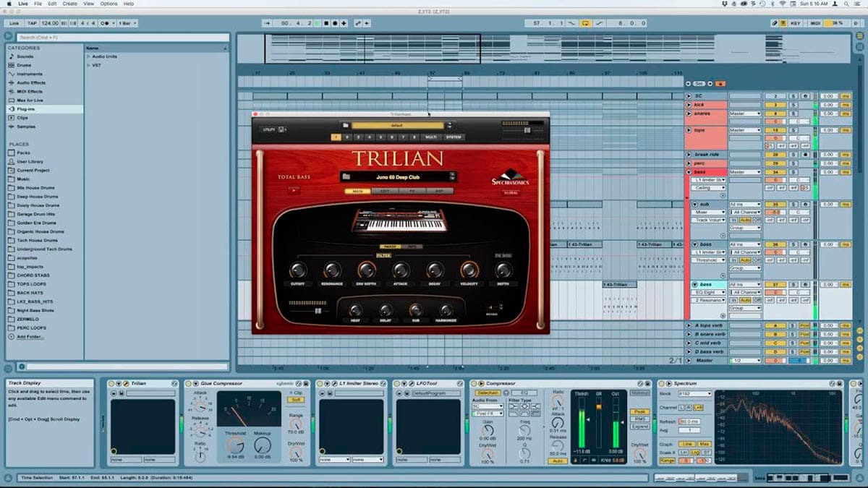Switch to the SYSTEM tab in Trilian
868x488 pixels.
(x=454, y=137)
